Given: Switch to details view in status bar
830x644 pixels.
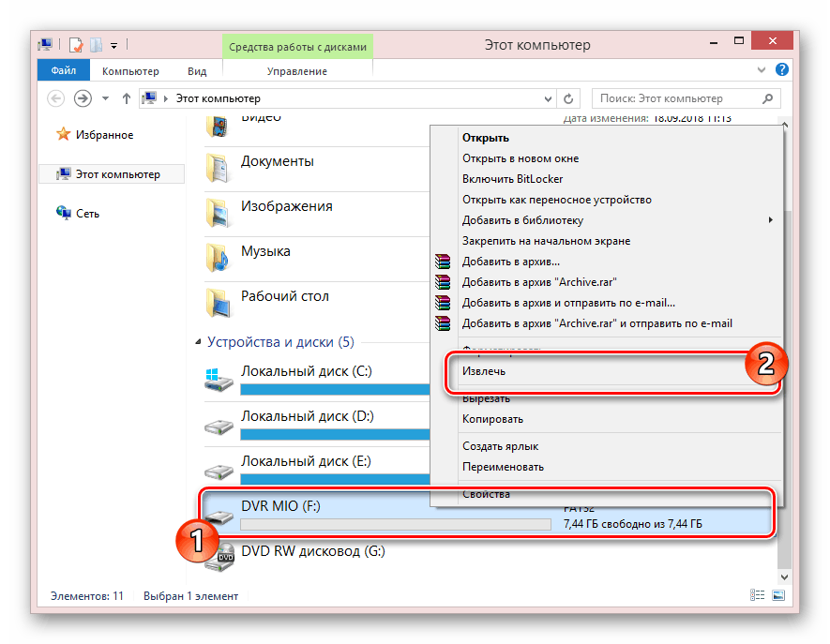Looking at the screenshot, I should coord(758,595).
